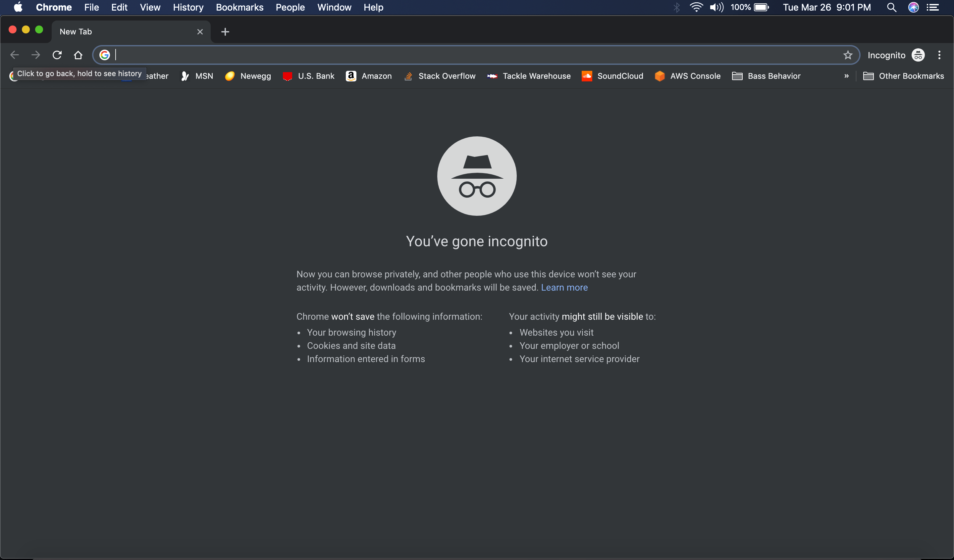The height and width of the screenshot is (560, 954).
Task: Open the History menu
Action: (188, 7)
